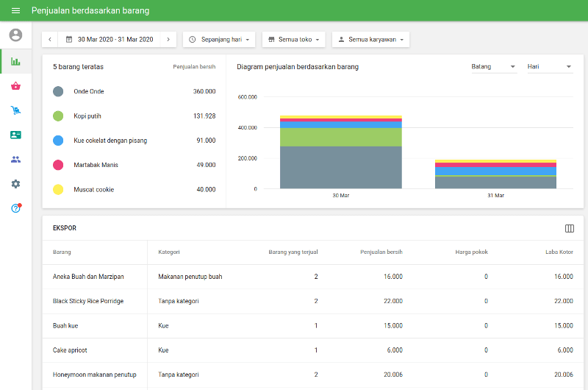The height and width of the screenshot is (390, 588).
Task: Expand the Sepanjang hari time dropdown
Action: click(219, 39)
